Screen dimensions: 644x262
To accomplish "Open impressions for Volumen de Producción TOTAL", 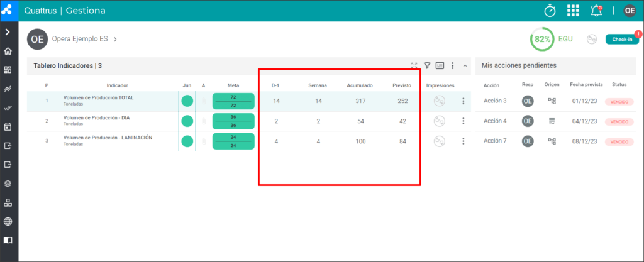I will click(440, 101).
